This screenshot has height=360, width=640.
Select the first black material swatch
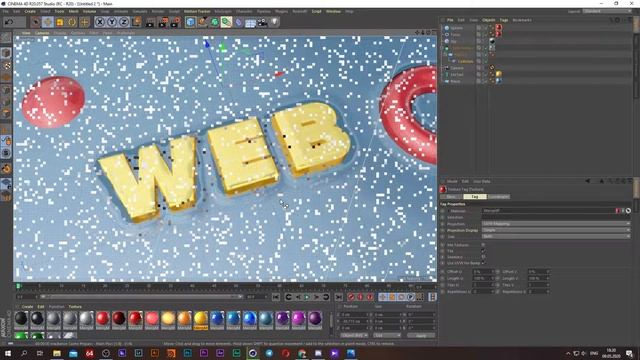[x=21, y=319]
